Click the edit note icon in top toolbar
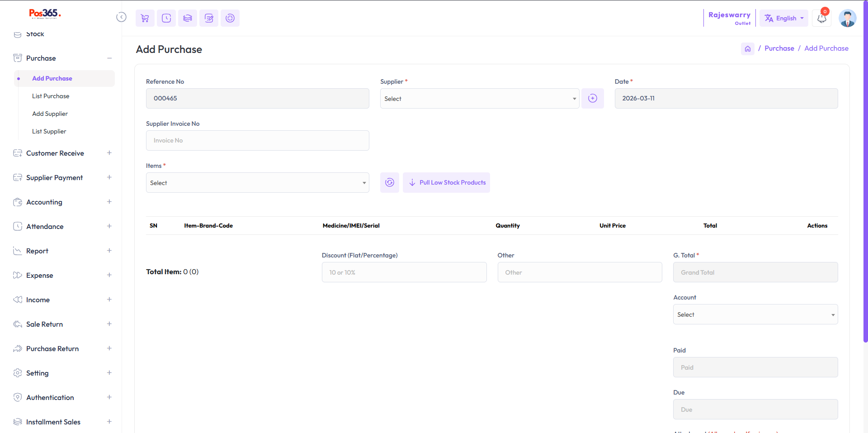This screenshot has width=868, height=433. click(209, 18)
